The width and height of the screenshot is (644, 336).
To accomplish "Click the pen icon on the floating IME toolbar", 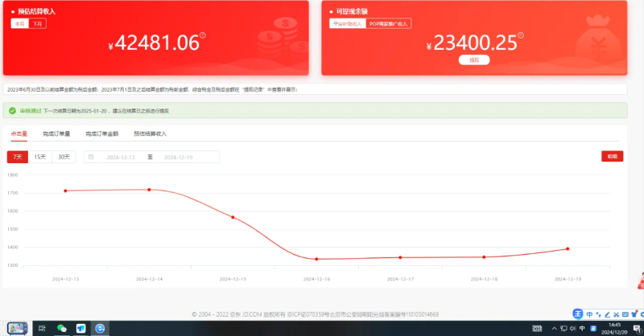I will (608, 314).
